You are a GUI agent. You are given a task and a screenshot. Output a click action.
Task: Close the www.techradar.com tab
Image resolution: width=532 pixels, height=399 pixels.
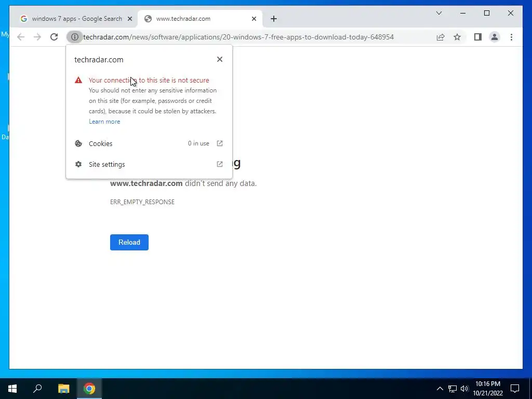click(254, 19)
